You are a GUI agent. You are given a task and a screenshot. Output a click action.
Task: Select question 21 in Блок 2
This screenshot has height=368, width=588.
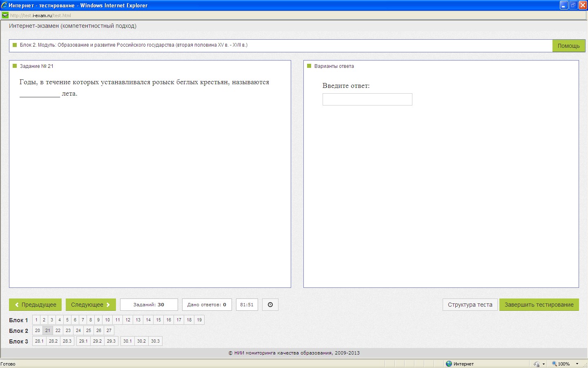click(x=48, y=330)
